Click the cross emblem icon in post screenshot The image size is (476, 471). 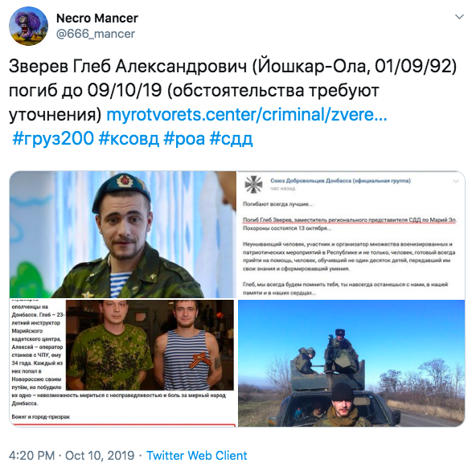click(253, 184)
